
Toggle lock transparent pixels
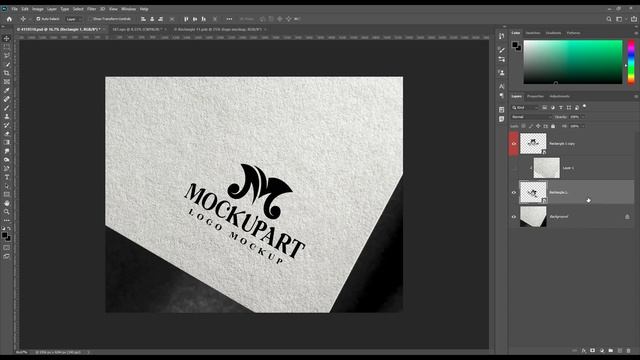tap(524, 126)
